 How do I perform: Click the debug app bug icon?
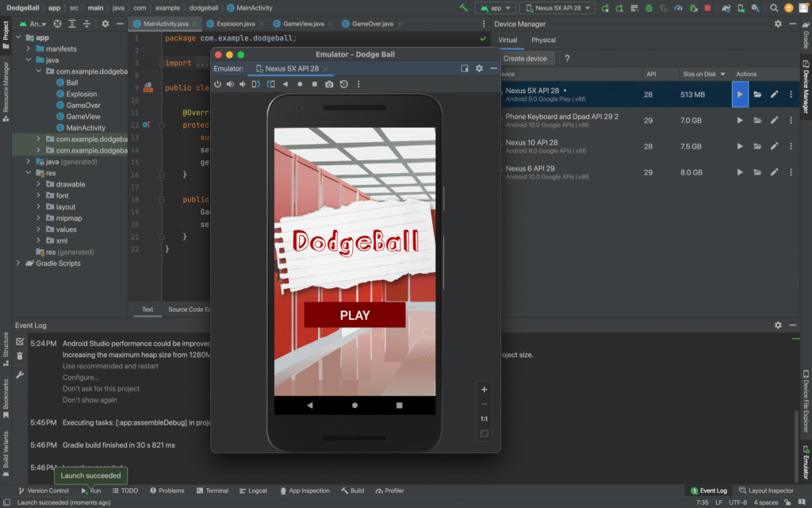[649, 8]
